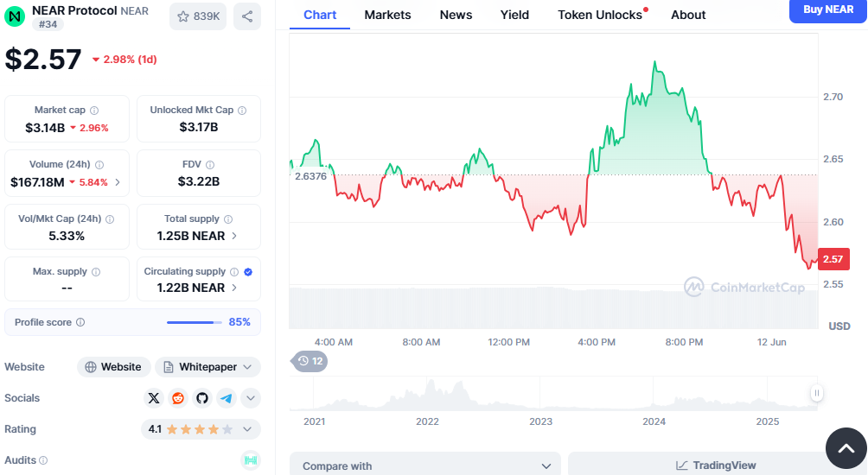Expand the 4.1 Rating dropdown

point(201,429)
